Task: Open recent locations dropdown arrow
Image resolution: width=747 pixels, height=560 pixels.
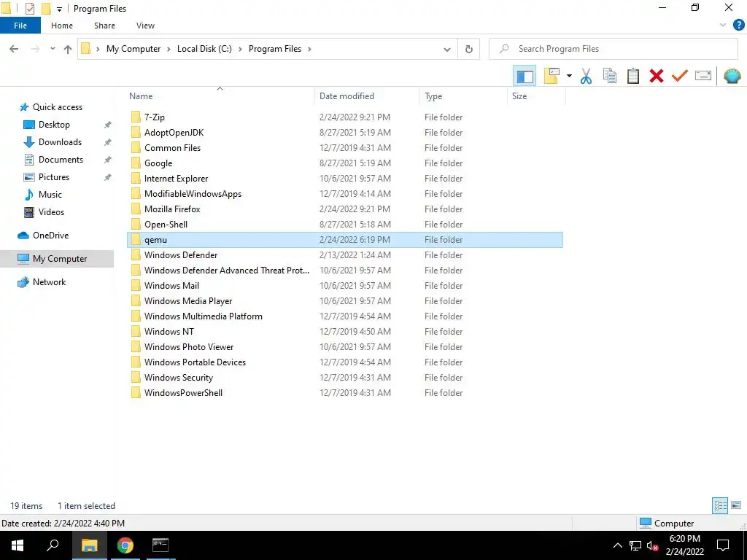Action: (53, 49)
